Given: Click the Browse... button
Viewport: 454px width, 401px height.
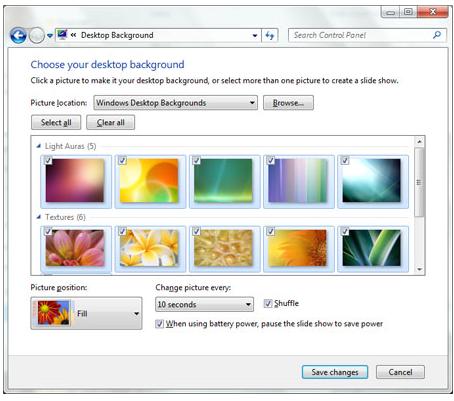Looking at the screenshot, I should click(x=288, y=103).
